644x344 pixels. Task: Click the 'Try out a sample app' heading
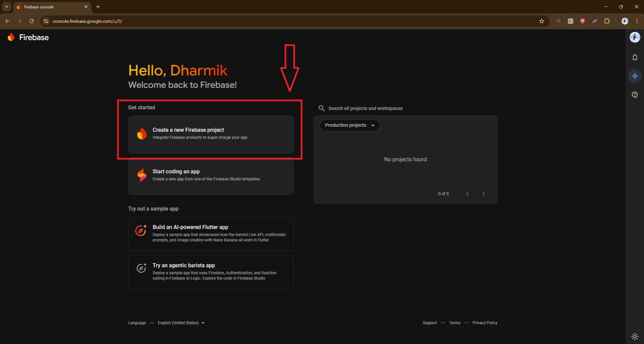[153, 209]
